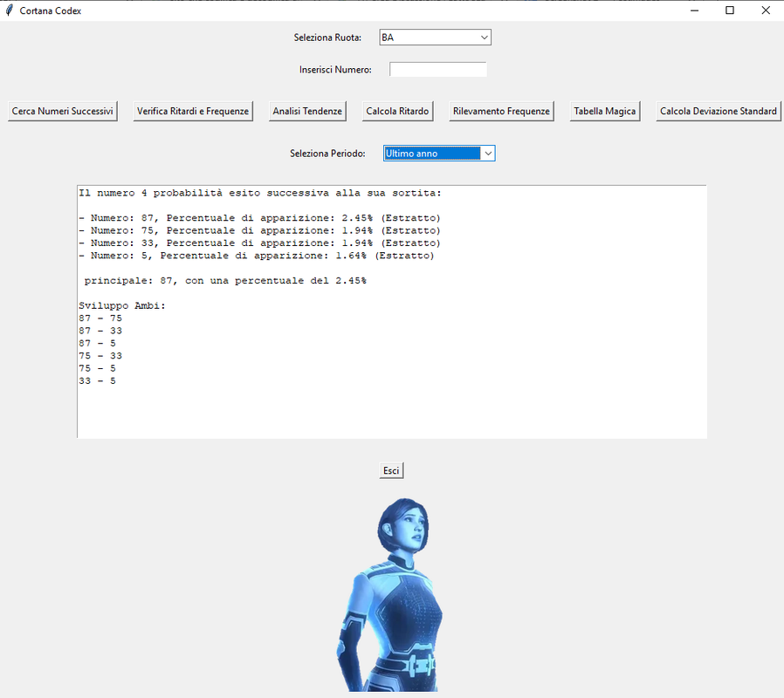The image size is (784, 698).
Task: Click Calcola Ritardo button
Action: 397,111
